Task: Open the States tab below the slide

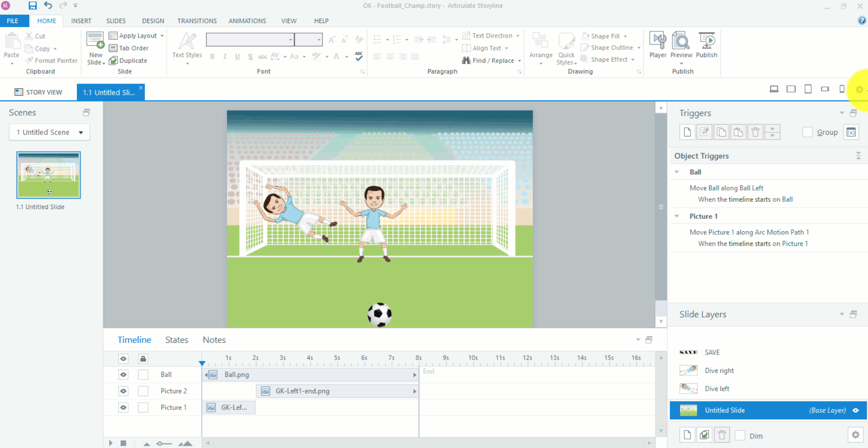Action: (x=176, y=340)
